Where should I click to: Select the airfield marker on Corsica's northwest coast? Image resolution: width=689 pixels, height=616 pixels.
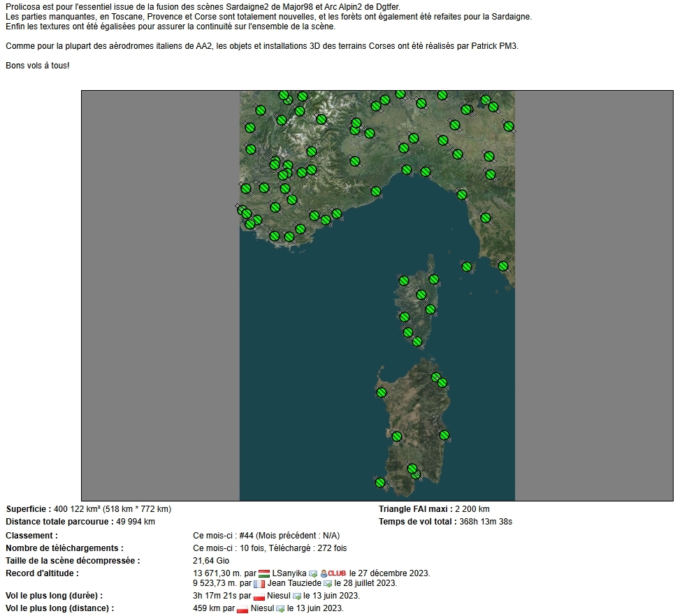point(404,281)
